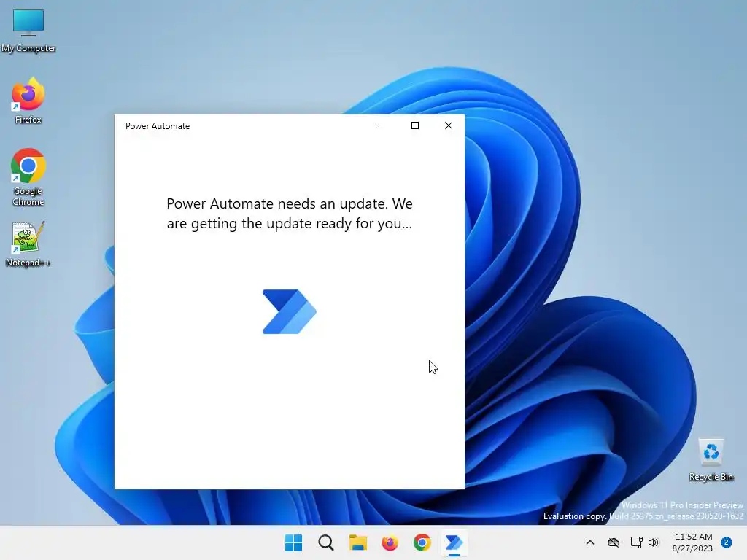Launch Firefox from the taskbar
747x560 pixels.
click(390, 542)
